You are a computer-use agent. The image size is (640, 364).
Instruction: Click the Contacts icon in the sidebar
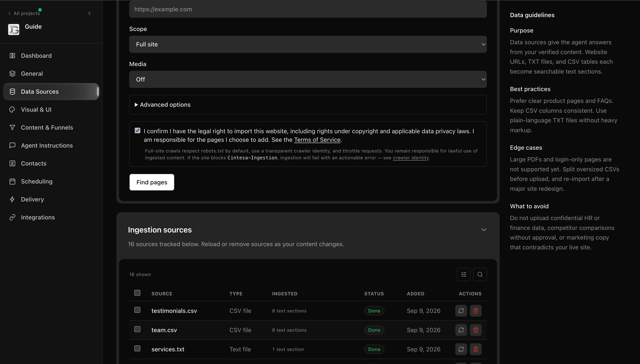pos(12,163)
